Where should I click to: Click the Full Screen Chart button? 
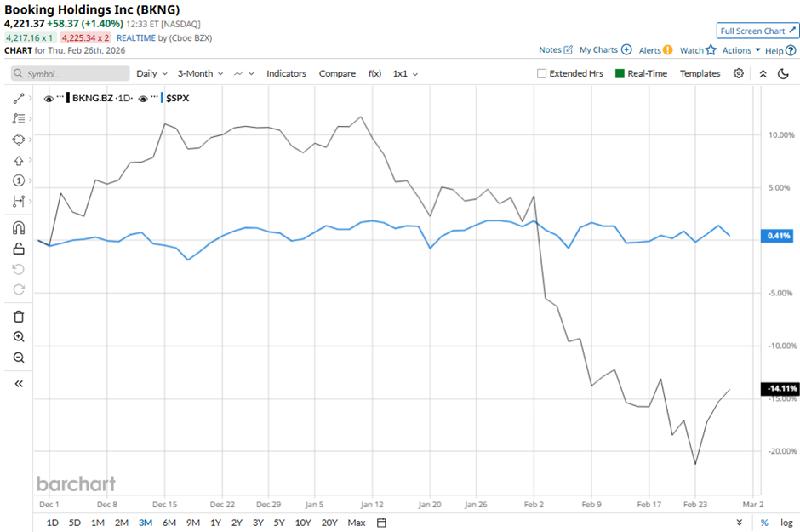(x=757, y=31)
